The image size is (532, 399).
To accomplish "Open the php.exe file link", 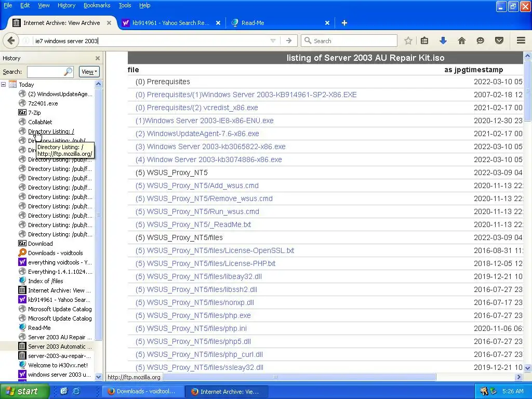I will [193, 315].
